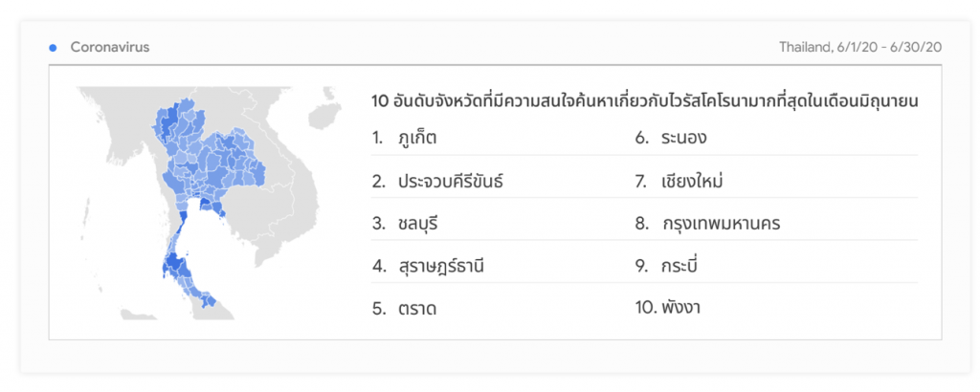Select ระนอง rank 6 entry

(682, 139)
